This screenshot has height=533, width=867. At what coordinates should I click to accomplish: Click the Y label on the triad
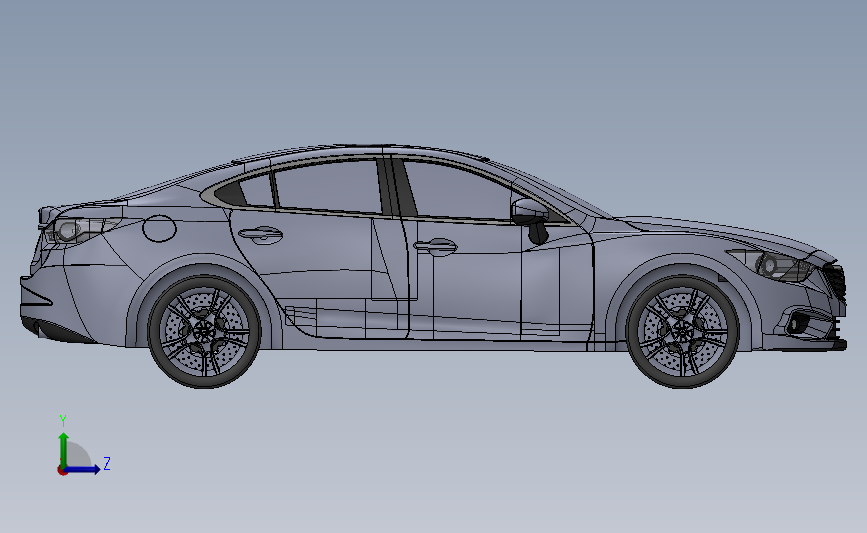point(63,421)
